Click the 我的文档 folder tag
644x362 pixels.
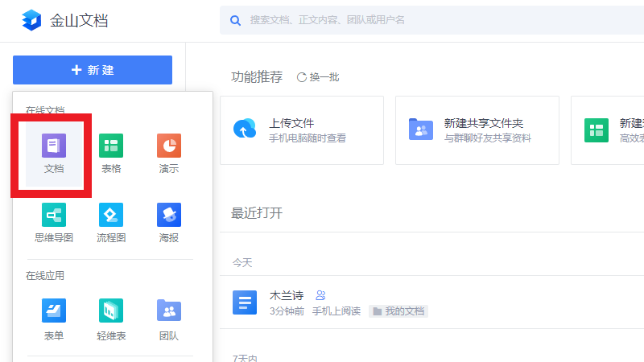point(398,311)
